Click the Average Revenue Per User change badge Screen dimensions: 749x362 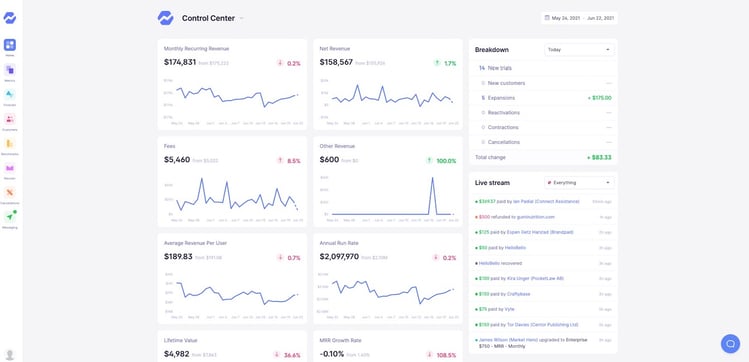pos(289,257)
